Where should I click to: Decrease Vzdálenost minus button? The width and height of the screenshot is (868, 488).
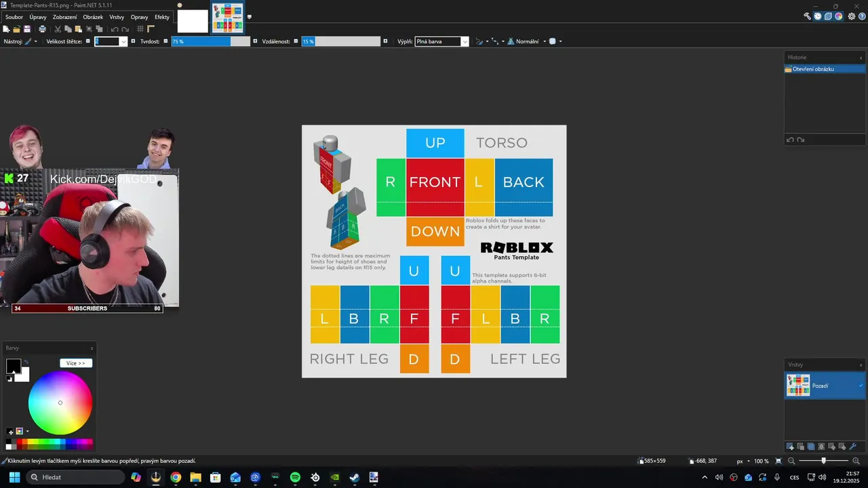click(296, 41)
